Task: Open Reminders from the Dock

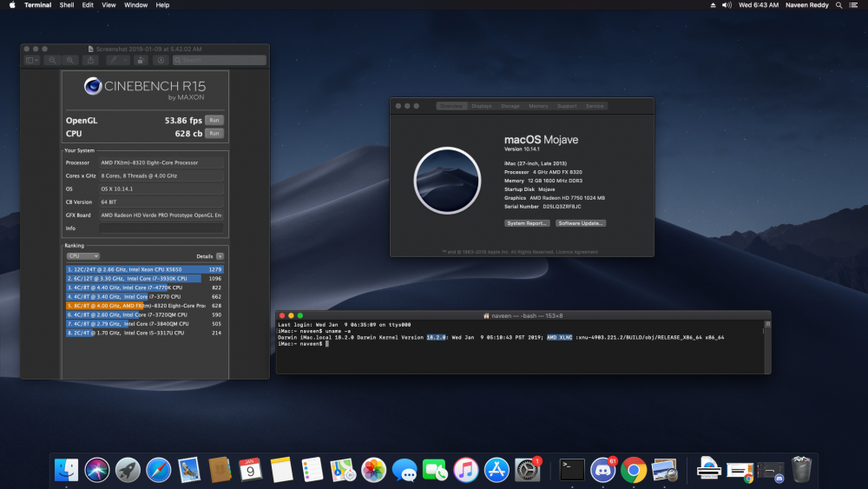Action: 312,470
